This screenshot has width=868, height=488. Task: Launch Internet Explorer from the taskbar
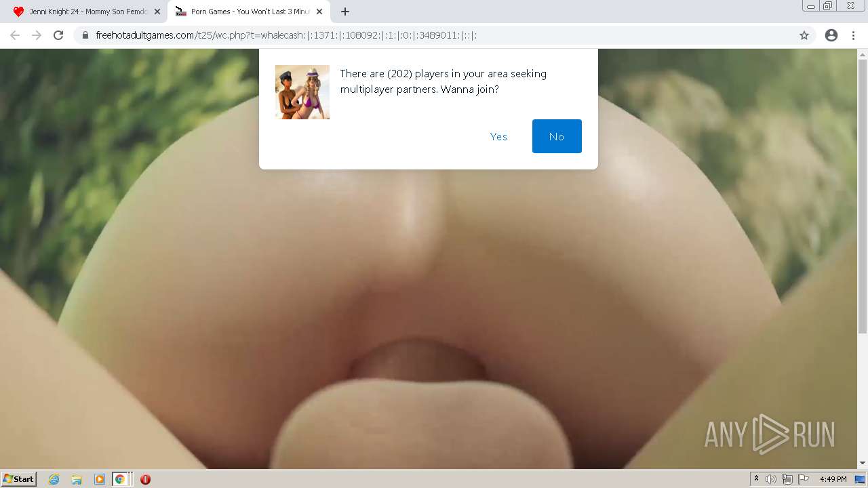tap(54, 479)
